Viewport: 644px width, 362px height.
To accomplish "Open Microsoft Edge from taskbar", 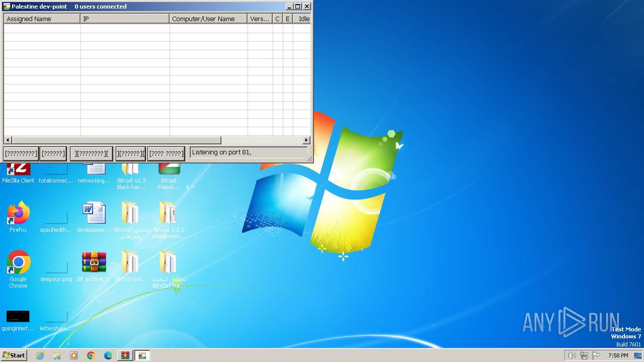I will pyautogui.click(x=108, y=355).
